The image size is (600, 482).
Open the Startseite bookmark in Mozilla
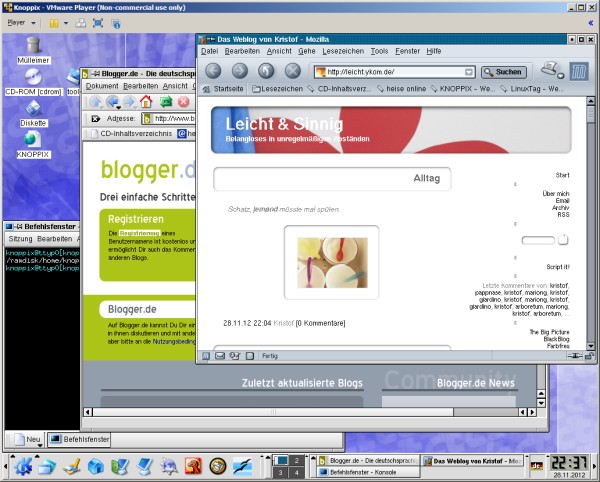click(x=223, y=89)
